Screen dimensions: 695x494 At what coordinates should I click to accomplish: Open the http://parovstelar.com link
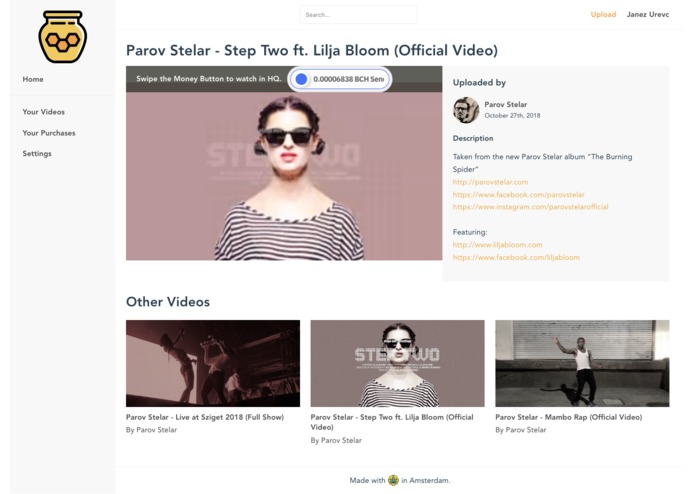(490, 182)
